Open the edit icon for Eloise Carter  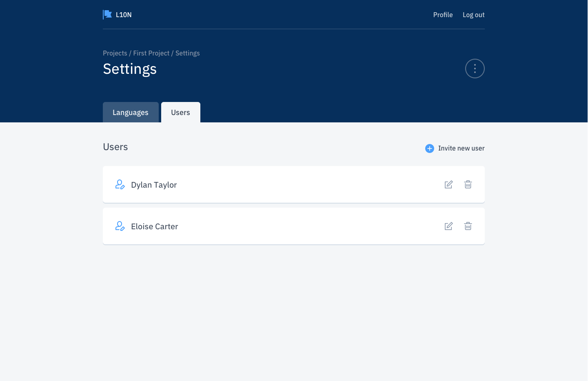coord(448,226)
